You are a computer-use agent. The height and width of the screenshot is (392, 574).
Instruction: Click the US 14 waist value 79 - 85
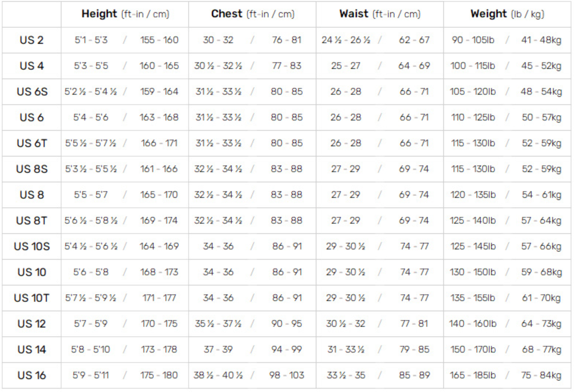tap(414, 349)
